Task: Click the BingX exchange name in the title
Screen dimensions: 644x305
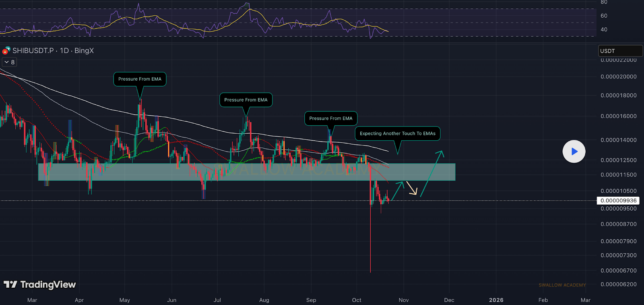Action: point(84,51)
